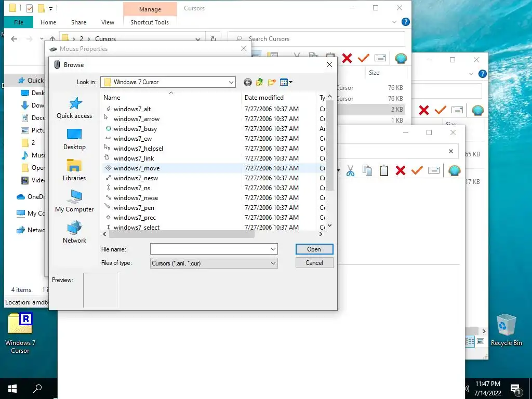
Task: Click the Rename icon in Cursors toolbar
Action: tap(380, 58)
